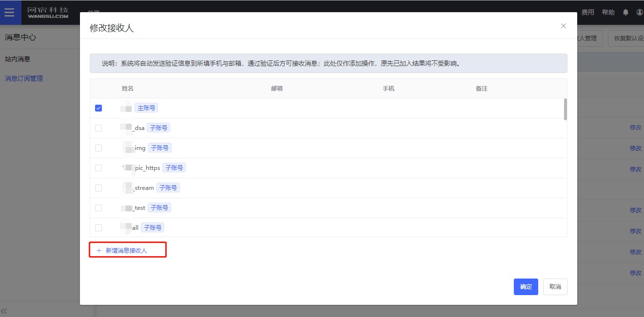Open the 费用 menu in header
Image resolution: width=644 pixels, height=317 pixels.
pos(587,12)
